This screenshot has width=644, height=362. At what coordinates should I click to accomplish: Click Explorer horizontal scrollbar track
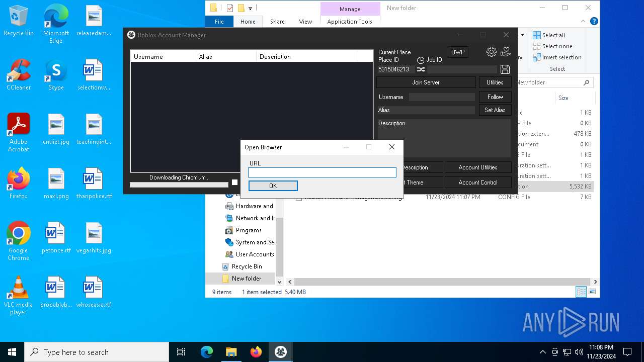coord(443,282)
